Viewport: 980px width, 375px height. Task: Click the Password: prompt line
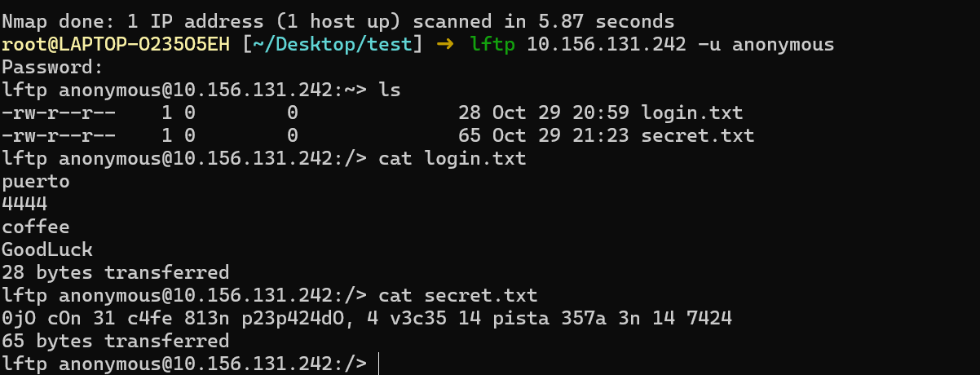[53, 67]
